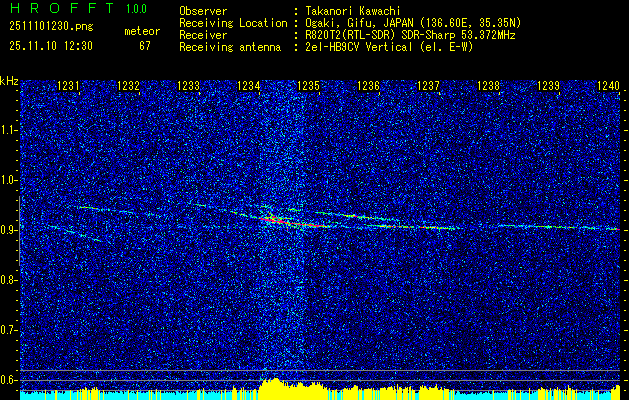This screenshot has width=629, height=400.
Task: Click the 0.7 kHz axis label
Action: coord(8,330)
